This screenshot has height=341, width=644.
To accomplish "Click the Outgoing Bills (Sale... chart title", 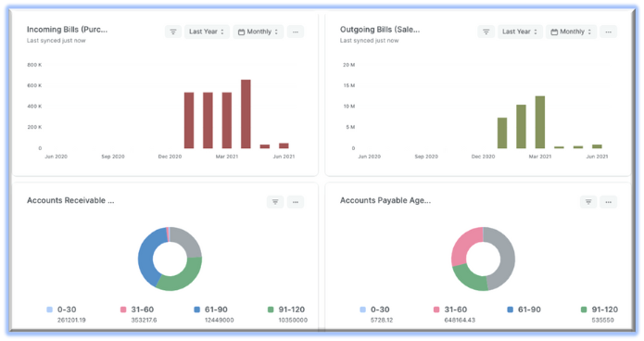I will tap(380, 30).
